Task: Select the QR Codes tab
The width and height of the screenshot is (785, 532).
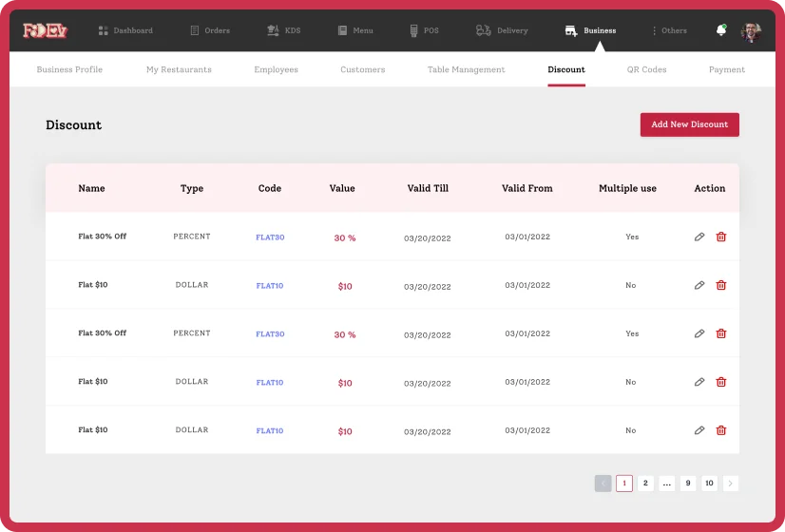Action: (x=646, y=69)
